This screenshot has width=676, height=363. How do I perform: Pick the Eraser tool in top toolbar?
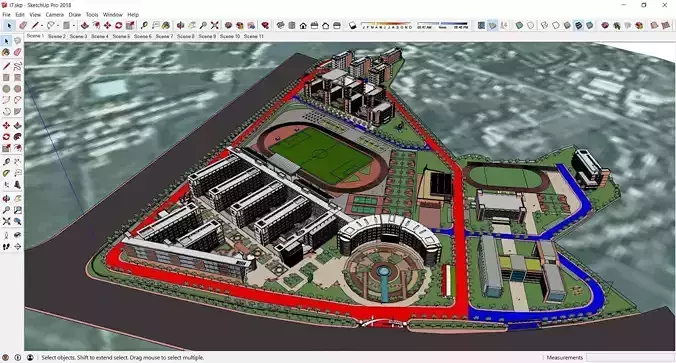(x=23, y=25)
